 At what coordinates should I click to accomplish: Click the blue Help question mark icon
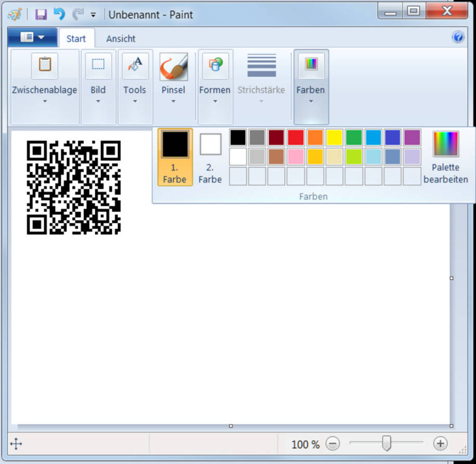pyautogui.click(x=458, y=37)
